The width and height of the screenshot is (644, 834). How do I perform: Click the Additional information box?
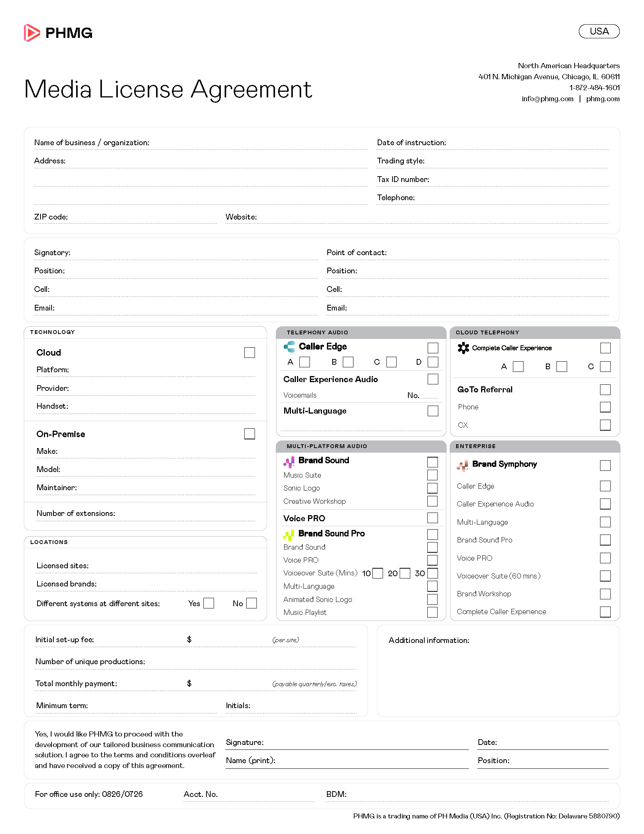pyautogui.click(x=498, y=671)
